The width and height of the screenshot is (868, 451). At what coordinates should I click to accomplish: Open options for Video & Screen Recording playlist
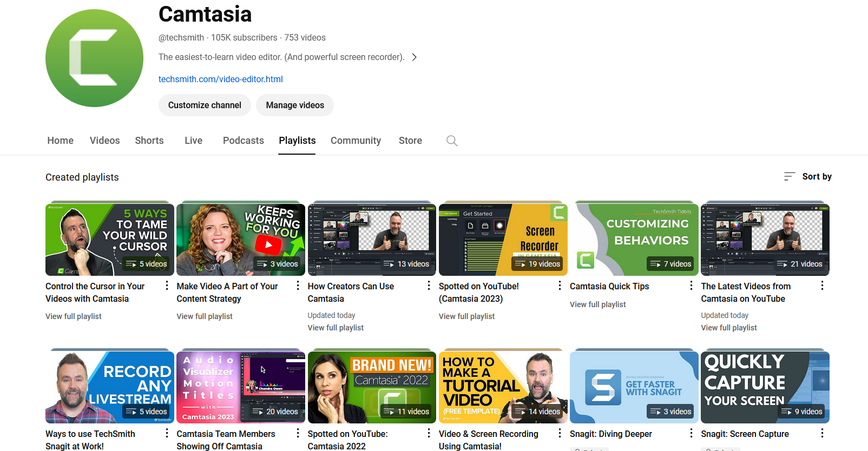560,433
